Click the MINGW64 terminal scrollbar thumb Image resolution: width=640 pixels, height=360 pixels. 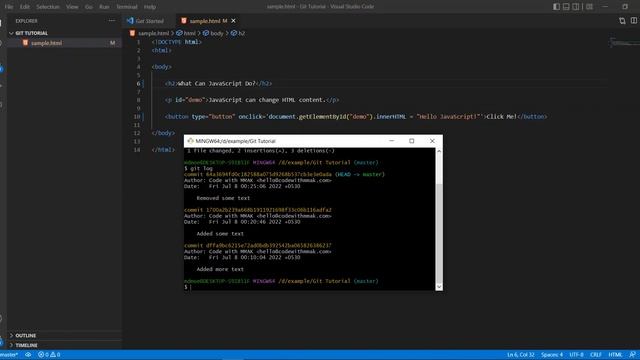pos(439,233)
